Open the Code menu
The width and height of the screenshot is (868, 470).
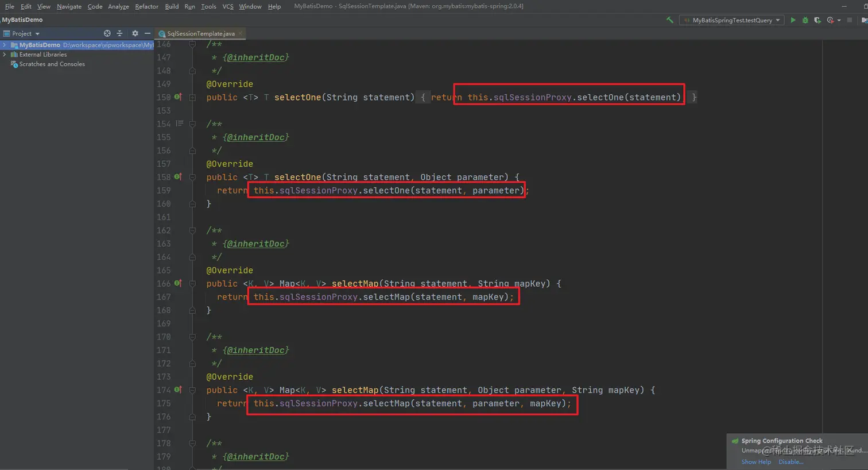(95, 6)
